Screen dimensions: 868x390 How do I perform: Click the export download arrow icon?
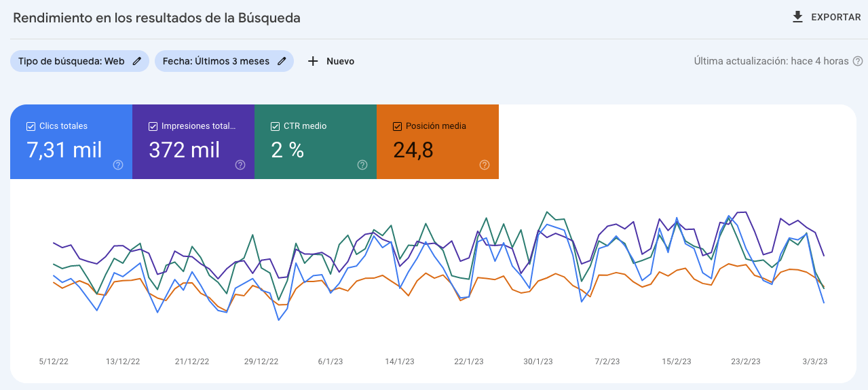click(797, 17)
